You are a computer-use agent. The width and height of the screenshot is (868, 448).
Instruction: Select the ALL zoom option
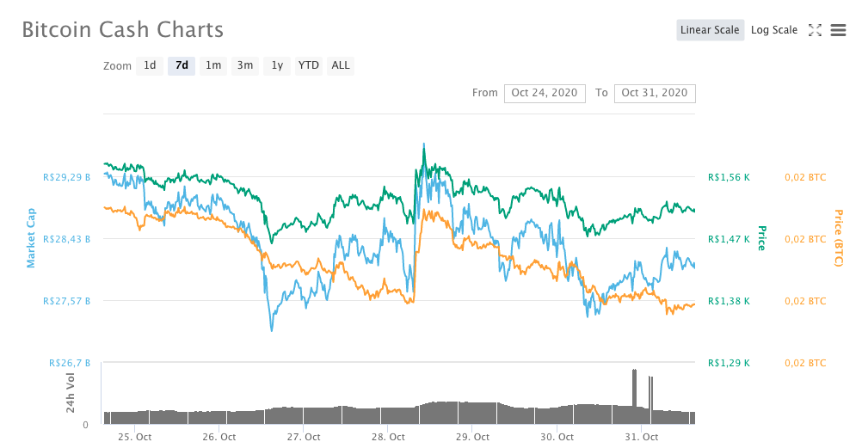[x=341, y=65]
